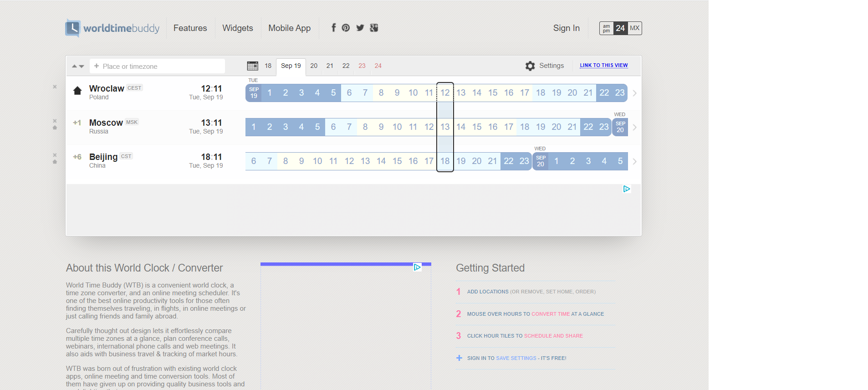Switch to MX mixed time format
This screenshot has width=868, height=390.
pos(635,28)
